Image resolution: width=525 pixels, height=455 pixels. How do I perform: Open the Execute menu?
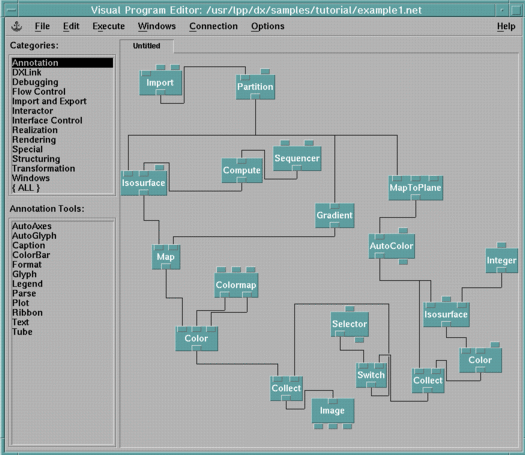click(x=108, y=26)
